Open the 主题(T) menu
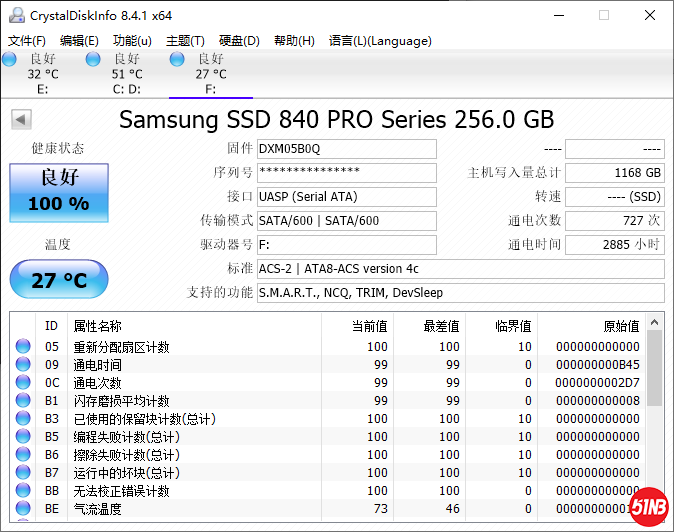The image size is (674, 532). pos(185,41)
